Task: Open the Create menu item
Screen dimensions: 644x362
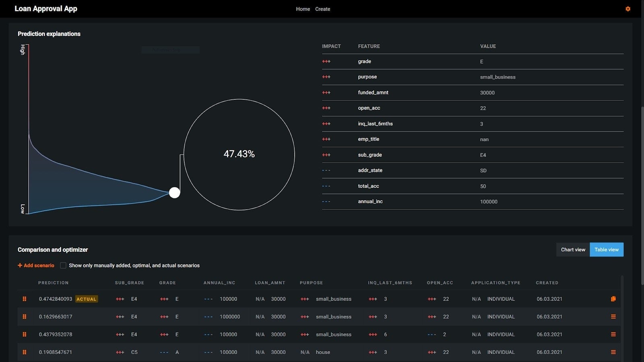Action: pyautogui.click(x=323, y=9)
